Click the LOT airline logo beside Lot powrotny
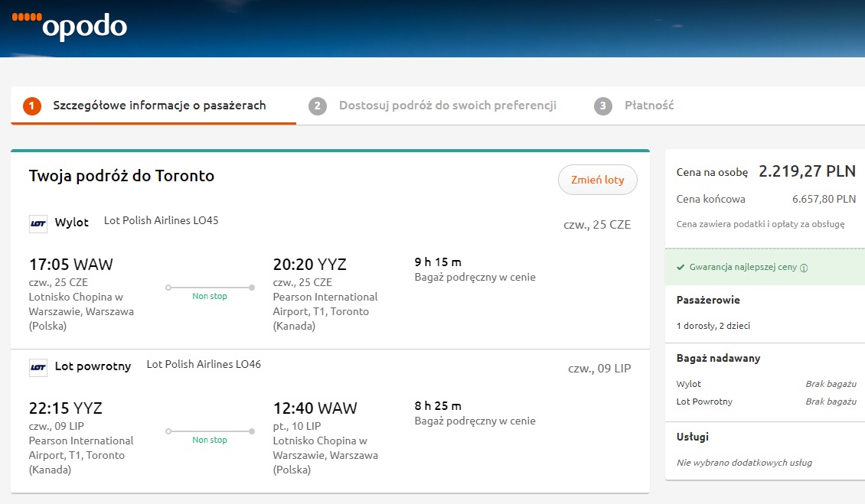Viewport: 865px width, 504px height. [38, 367]
